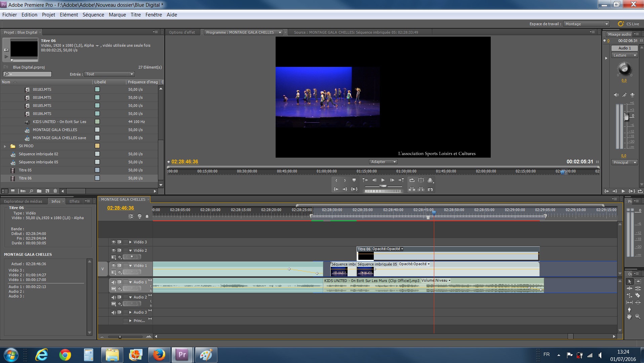Play In to Out in Program monitor
The width and height of the screenshot is (644, 363).
click(354, 189)
